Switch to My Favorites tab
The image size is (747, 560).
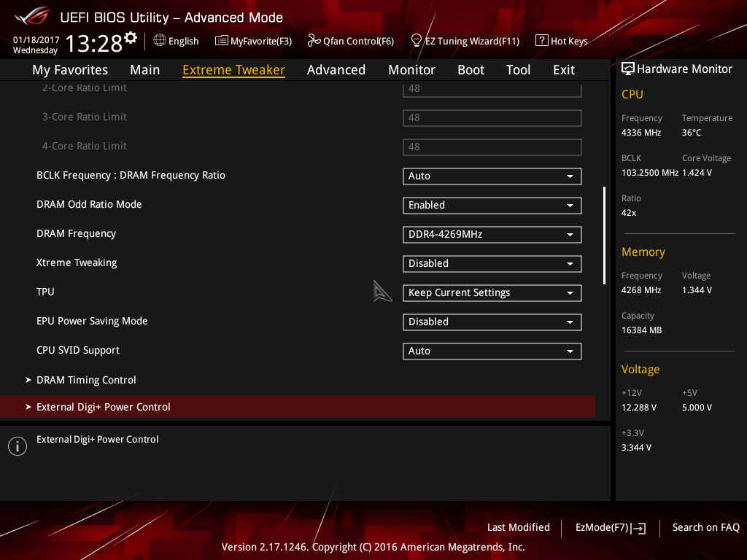coord(70,70)
